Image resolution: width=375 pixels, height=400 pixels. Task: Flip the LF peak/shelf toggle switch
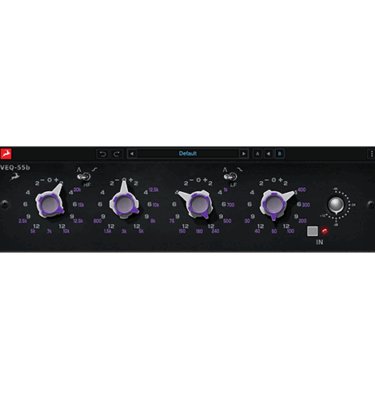point(231,176)
